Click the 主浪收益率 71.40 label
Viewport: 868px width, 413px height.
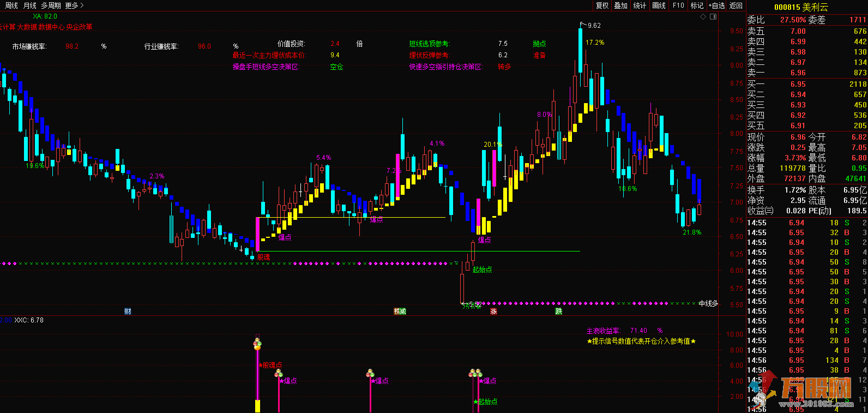click(617, 331)
